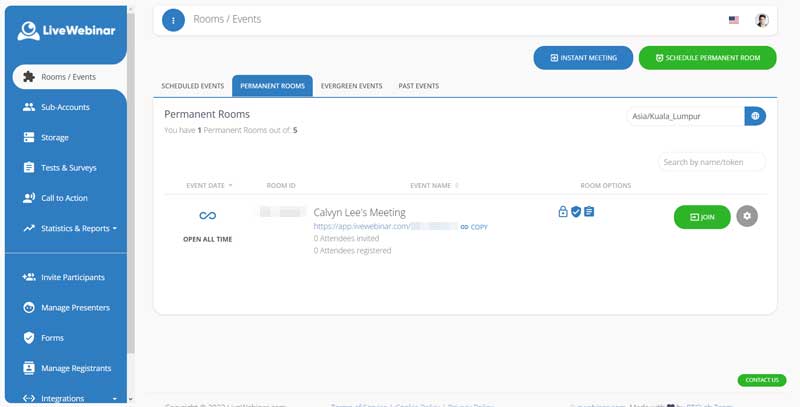Screen dimensions: 800x407
Task: Open Sub-Accounts page
Action: tap(65, 107)
